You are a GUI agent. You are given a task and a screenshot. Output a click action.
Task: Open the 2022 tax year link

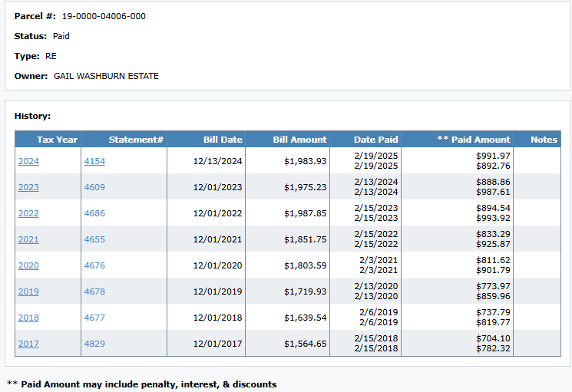tap(28, 213)
